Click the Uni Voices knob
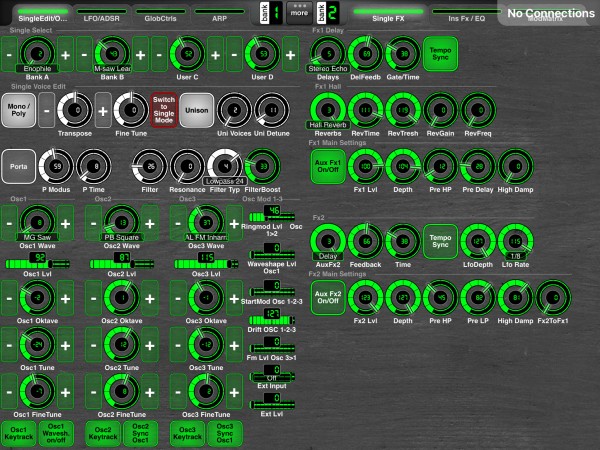The width and height of the screenshot is (600, 450). (234, 110)
